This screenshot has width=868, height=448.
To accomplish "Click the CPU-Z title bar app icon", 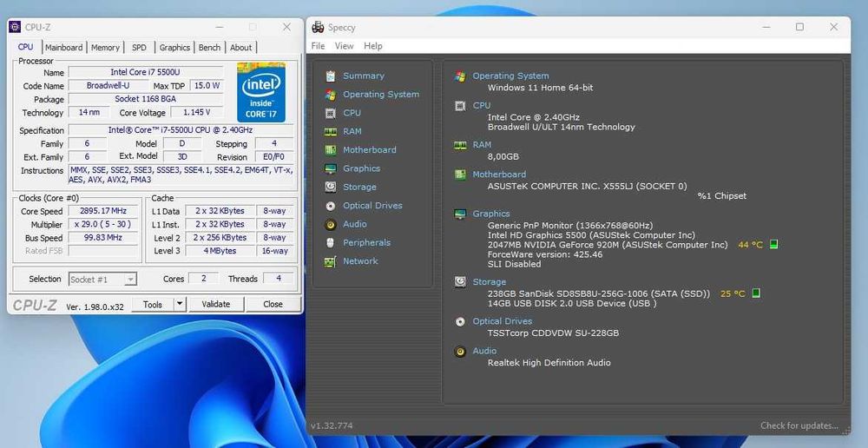I will (x=15, y=27).
